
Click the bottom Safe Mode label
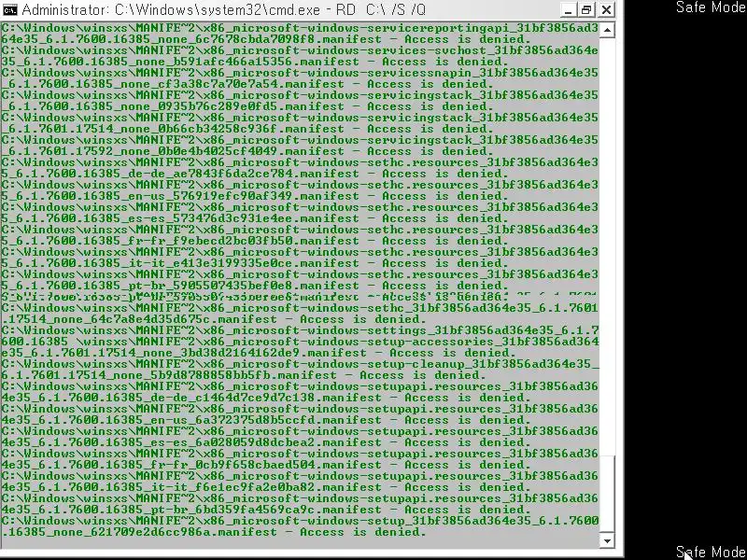click(711, 553)
